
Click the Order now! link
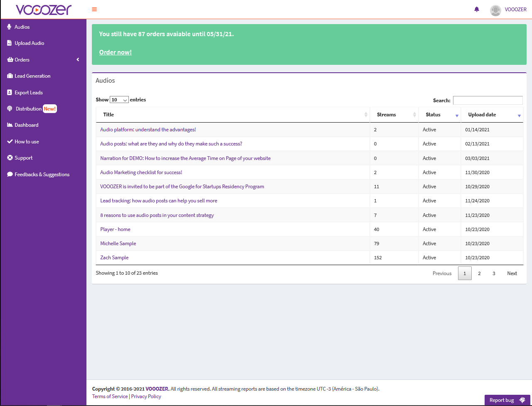click(x=116, y=52)
